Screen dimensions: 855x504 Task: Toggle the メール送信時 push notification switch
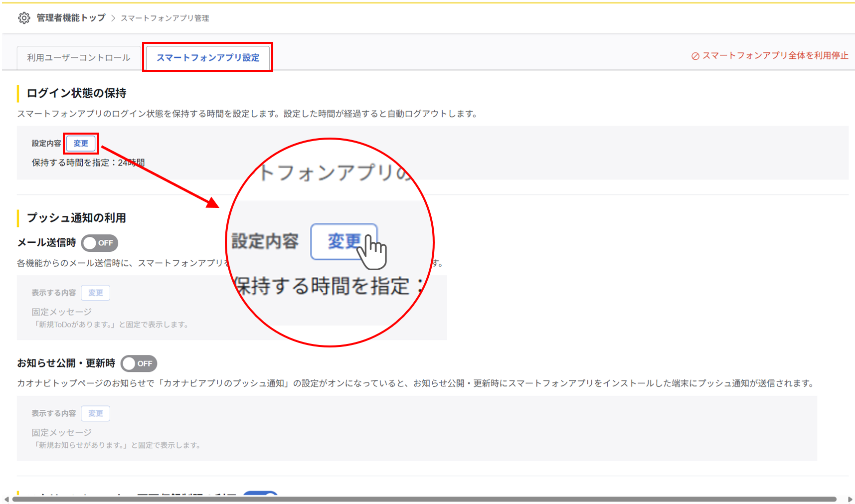(100, 243)
